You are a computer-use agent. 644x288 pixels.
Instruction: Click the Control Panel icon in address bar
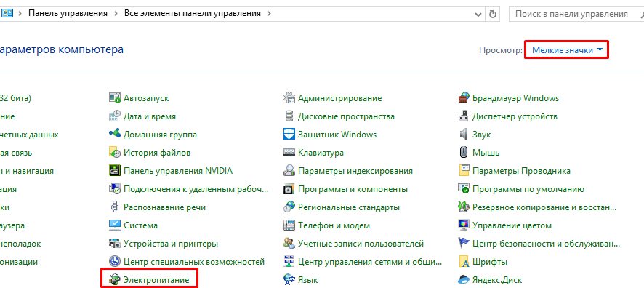(7, 13)
